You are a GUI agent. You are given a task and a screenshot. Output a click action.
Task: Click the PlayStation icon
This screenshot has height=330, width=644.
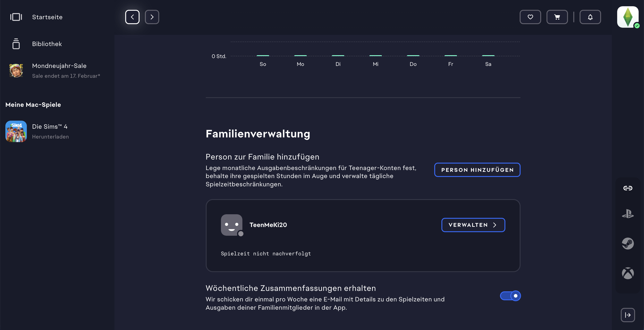[627, 214]
